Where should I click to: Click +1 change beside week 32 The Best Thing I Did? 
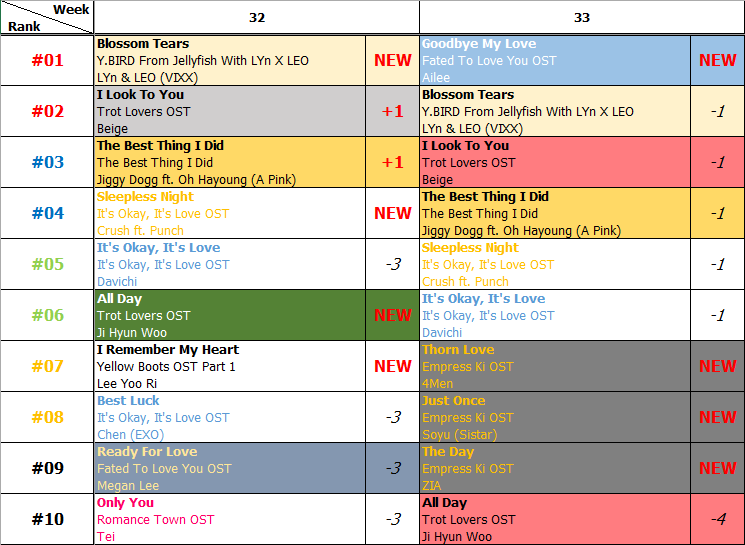click(x=392, y=162)
